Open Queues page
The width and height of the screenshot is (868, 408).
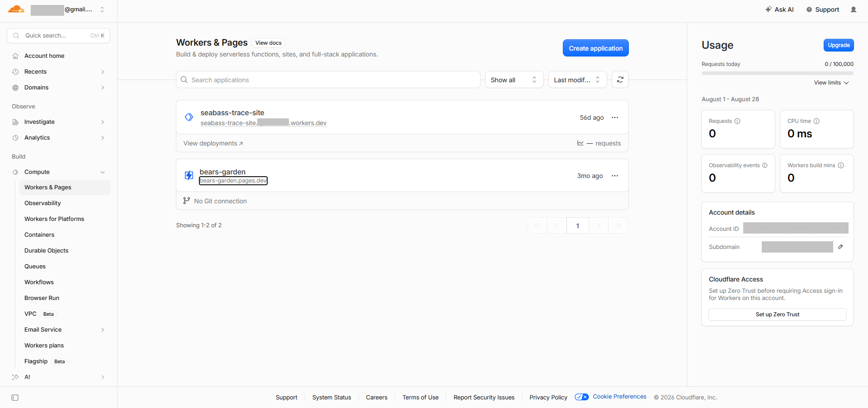tap(35, 267)
